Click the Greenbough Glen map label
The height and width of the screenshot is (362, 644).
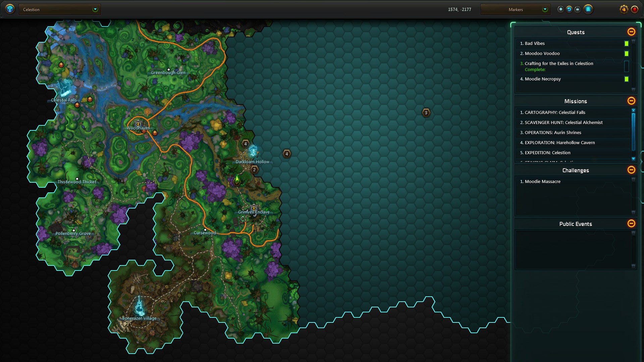pyautogui.click(x=168, y=73)
